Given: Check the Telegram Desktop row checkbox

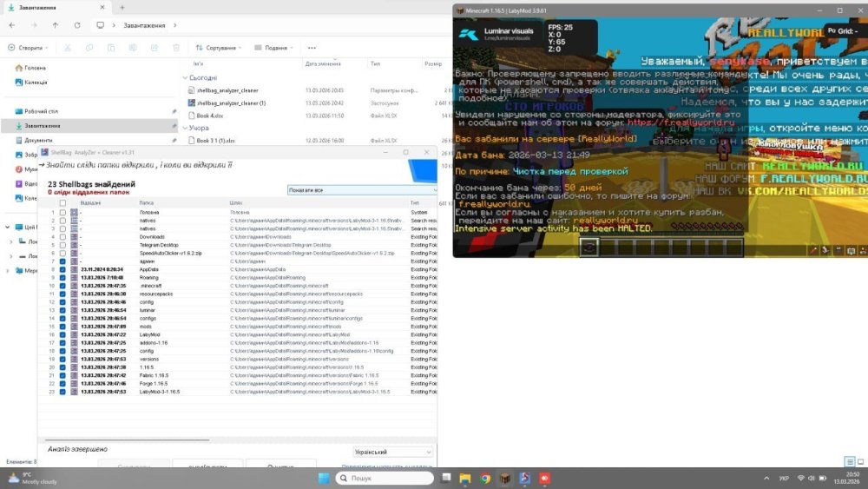Looking at the screenshot, I should click(x=62, y=245).
